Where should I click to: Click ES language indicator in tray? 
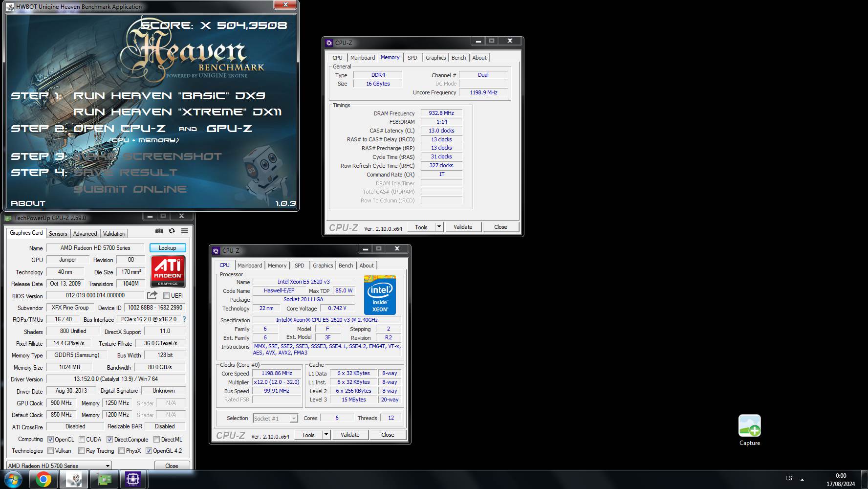pyautogui.click(x=789, y=478)
